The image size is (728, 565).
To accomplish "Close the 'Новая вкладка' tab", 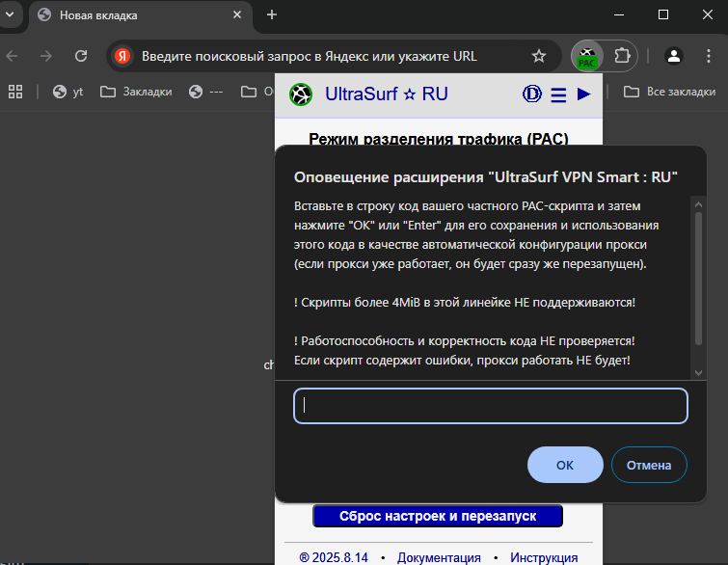I will point(237,14).
